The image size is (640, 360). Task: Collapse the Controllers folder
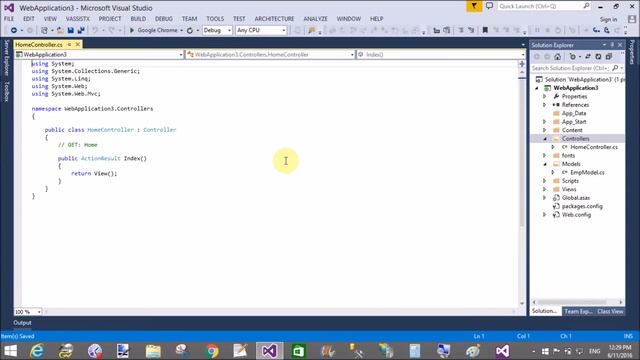point(544,139)
